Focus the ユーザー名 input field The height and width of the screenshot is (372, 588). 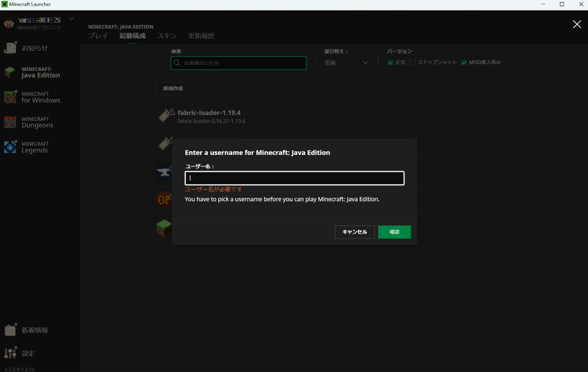coord(295,178)
